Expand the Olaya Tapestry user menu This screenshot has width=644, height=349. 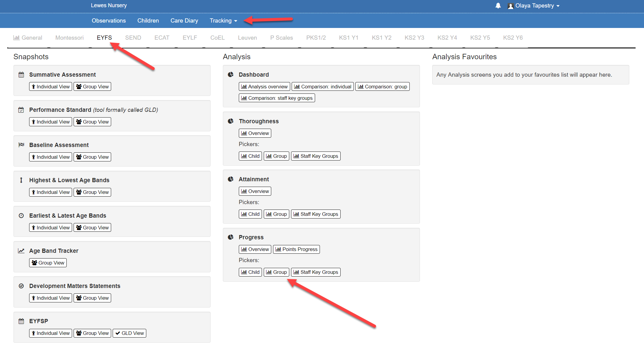click(x=534, y=6)
